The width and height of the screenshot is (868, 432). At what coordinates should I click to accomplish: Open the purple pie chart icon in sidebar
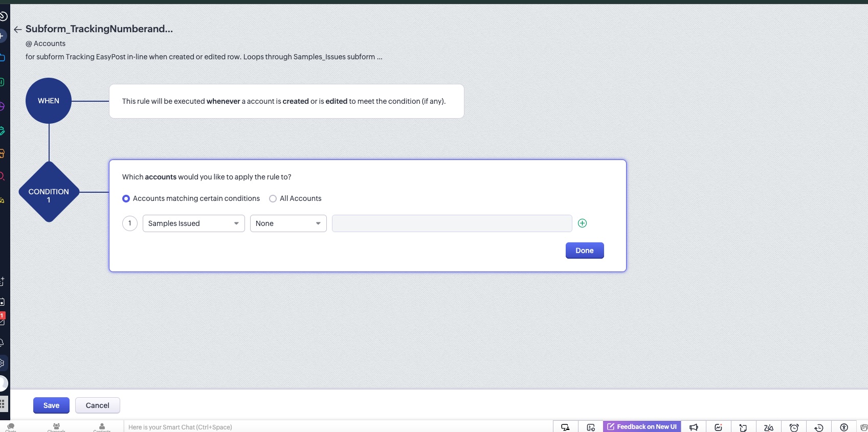2,106
